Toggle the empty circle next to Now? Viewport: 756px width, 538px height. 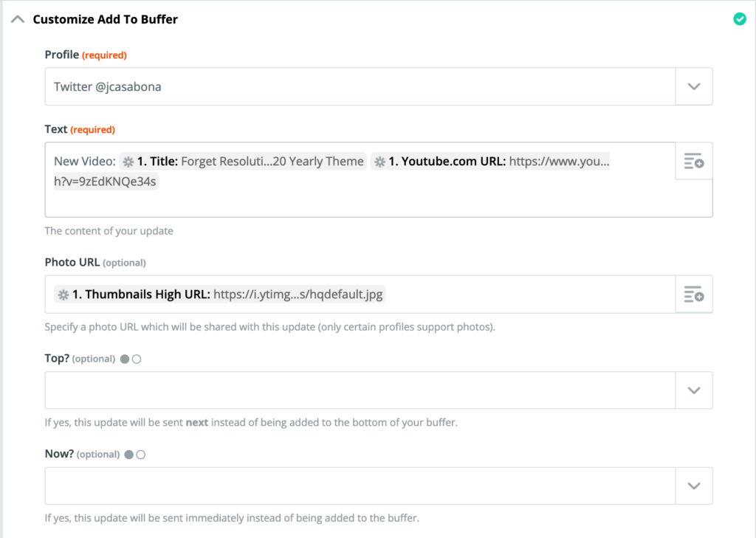tap(141, 455)
